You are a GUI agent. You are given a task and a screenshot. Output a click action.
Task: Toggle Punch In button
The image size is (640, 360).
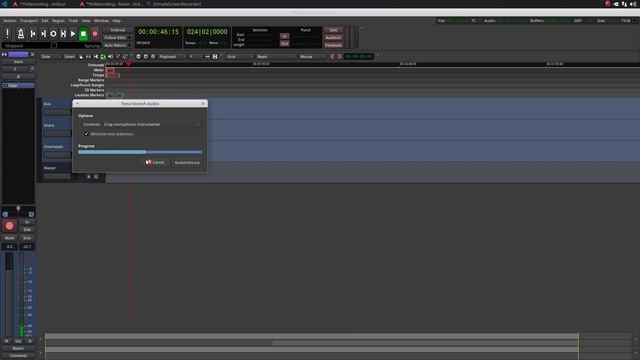(285, 36)
